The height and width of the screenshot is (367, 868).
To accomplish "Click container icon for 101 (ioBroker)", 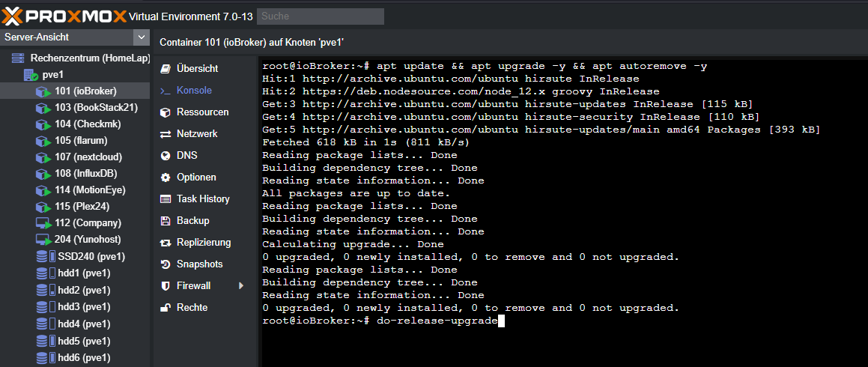I will pos(43,91).
